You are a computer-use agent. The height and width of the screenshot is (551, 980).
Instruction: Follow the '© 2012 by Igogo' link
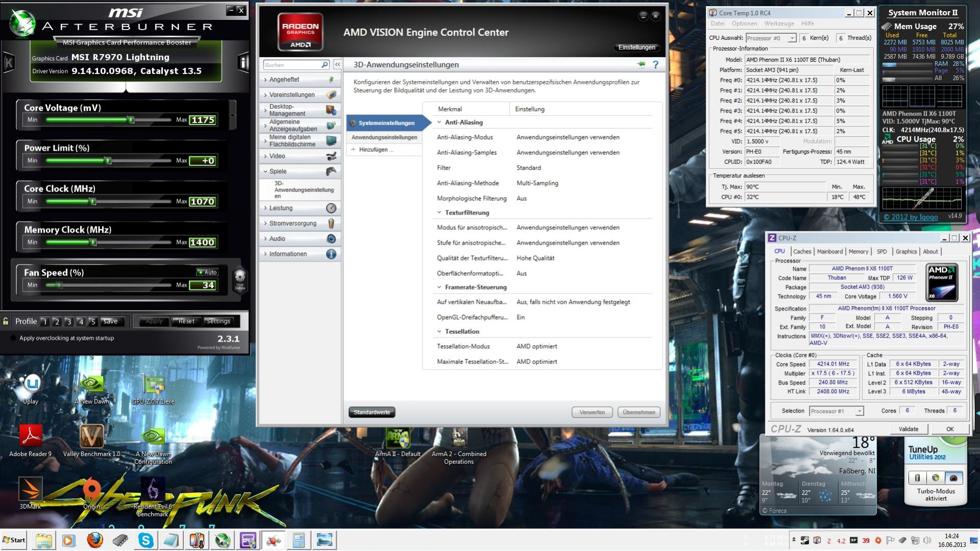coord(911,217)
